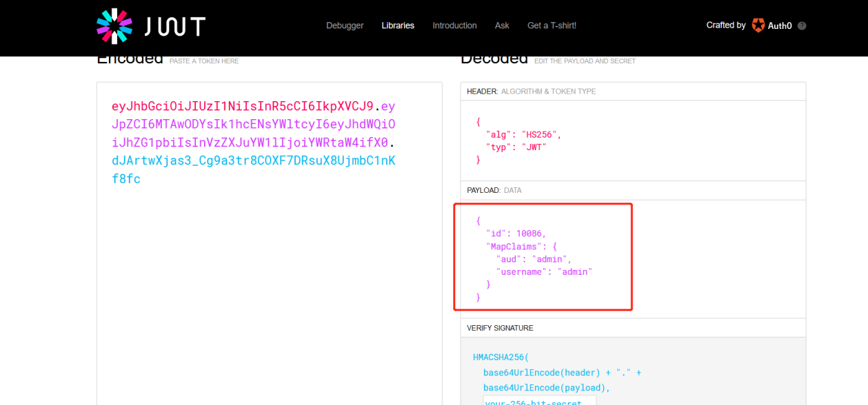The height and width of the screenshot is (405, 868).
Task: Click the "typ": "JWT" header line
Action: click(x=516, y=147)
